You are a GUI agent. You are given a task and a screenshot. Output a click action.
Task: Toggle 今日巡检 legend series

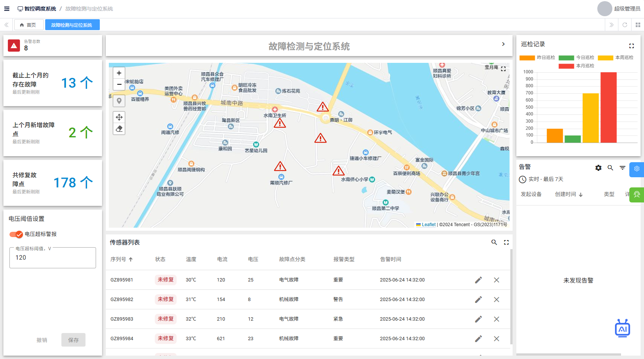click(x=577, y=58)
